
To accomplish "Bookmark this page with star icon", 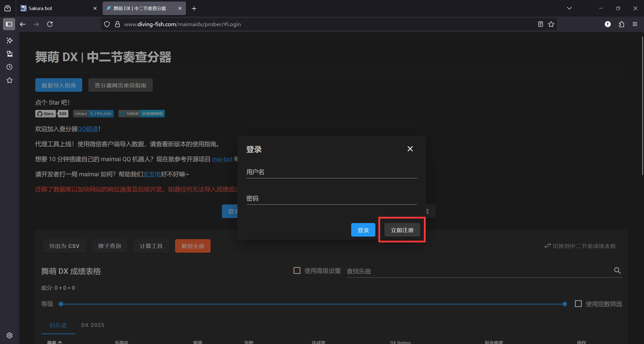I will coord(551,24).
